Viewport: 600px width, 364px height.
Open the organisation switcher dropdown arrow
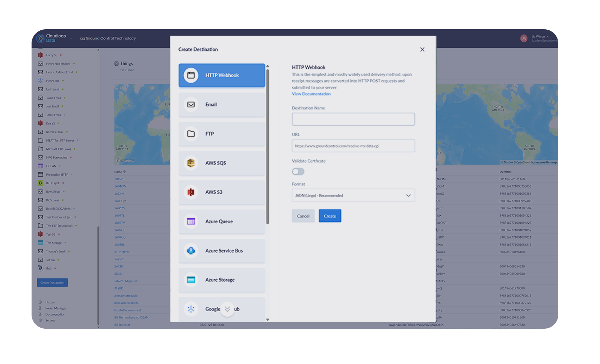point(71,39)
